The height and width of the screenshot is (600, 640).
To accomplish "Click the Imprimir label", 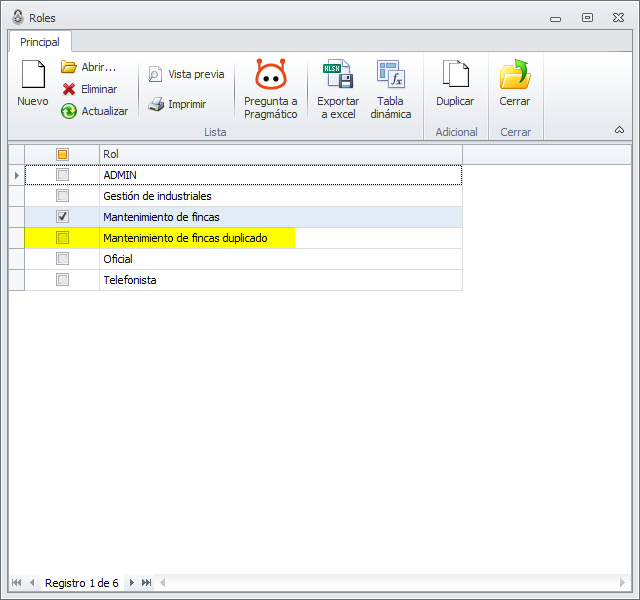I will (x=187, y=104).
